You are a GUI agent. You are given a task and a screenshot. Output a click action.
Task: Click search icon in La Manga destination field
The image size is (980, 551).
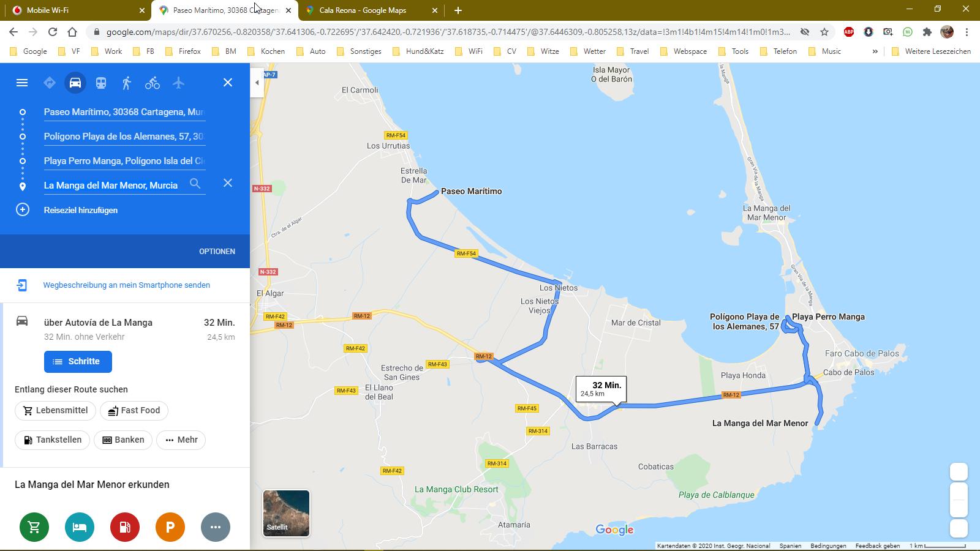(x=195, y=183)
